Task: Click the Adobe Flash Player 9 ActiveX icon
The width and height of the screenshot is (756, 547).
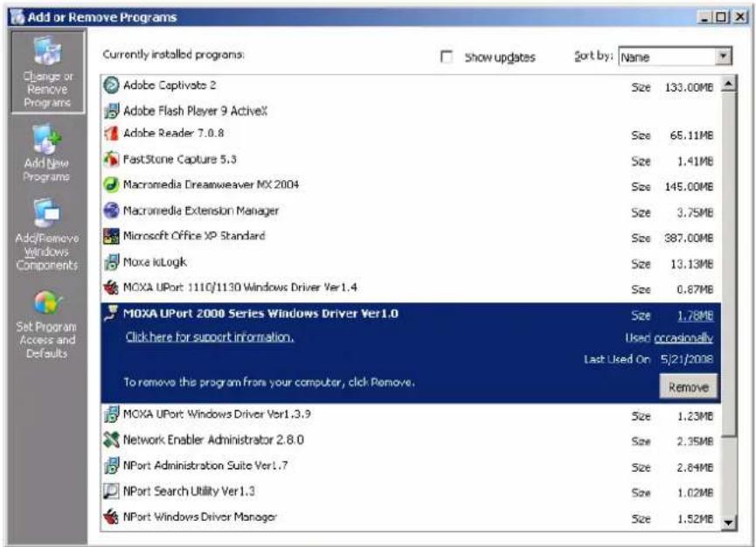Action: (111, 111)
